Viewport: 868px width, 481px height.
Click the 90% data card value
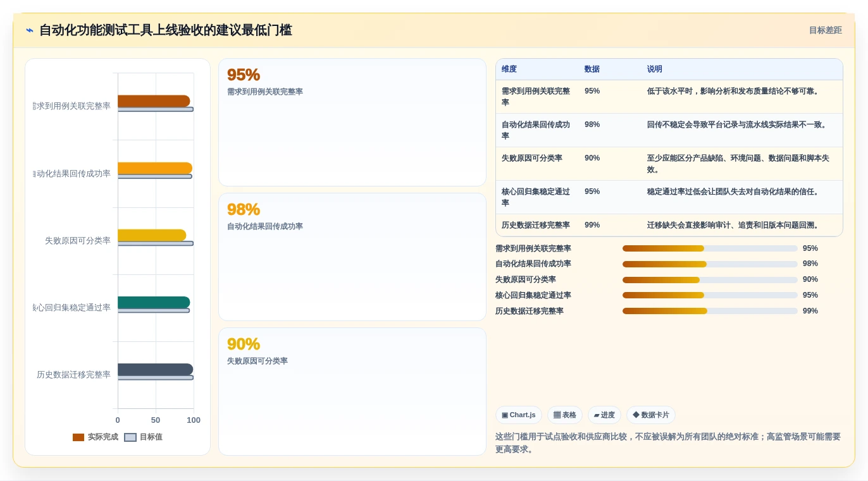coord(244,344)
